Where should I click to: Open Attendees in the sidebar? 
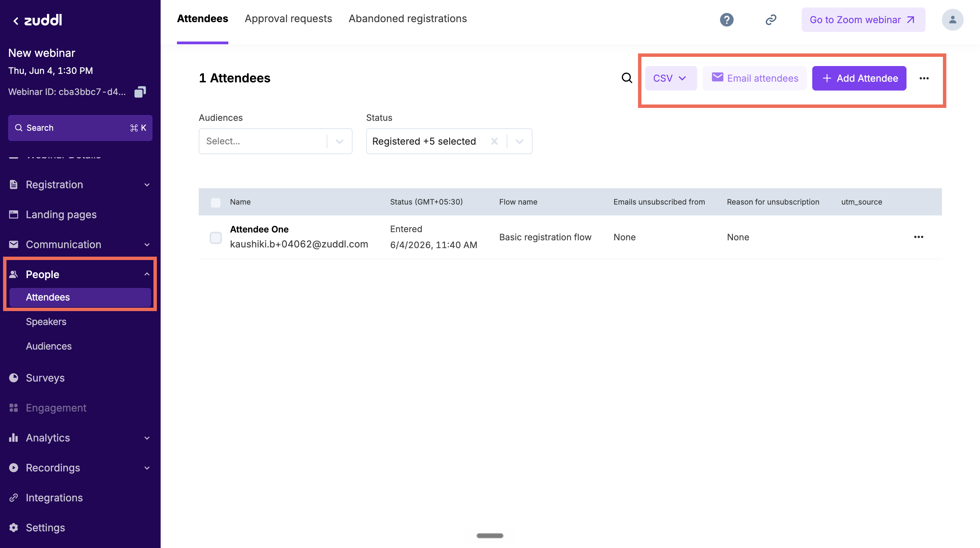tap(80, 297)
